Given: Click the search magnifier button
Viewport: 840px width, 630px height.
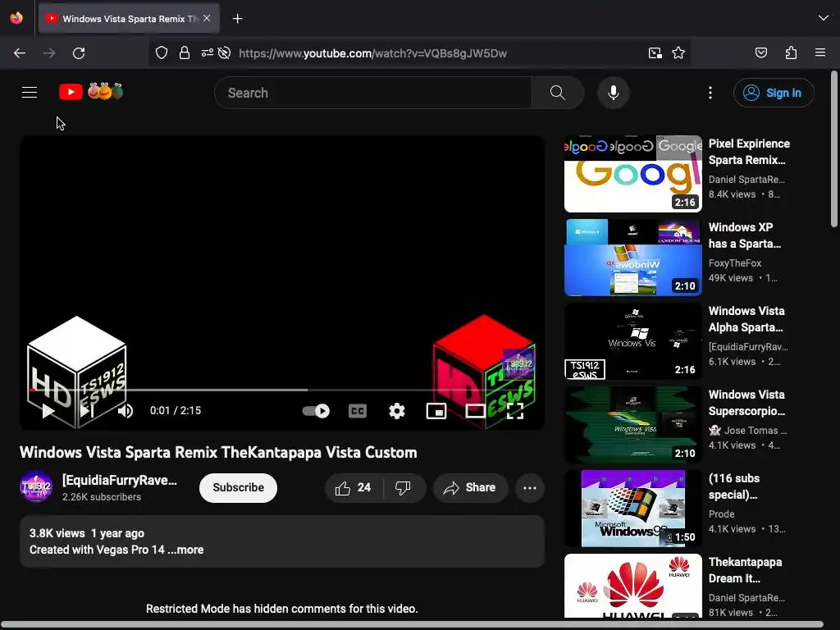Looking at the screenshot, I should [557, 93].
